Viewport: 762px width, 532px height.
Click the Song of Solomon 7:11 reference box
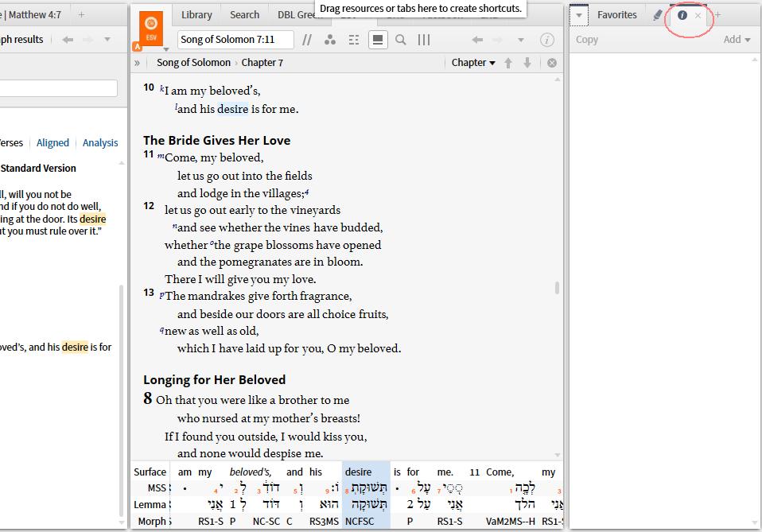click(x=235, y=39)
